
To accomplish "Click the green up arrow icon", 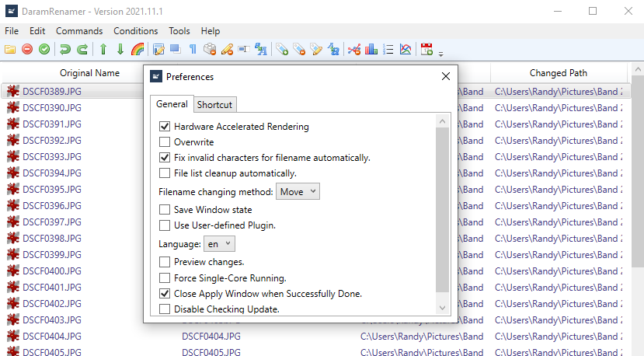I will coord(103,50).
